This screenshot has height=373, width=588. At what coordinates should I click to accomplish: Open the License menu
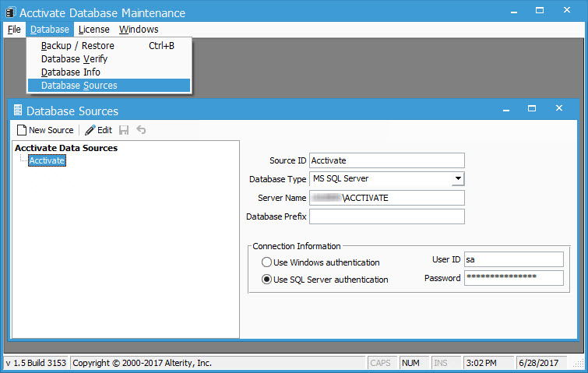point(93,30)
